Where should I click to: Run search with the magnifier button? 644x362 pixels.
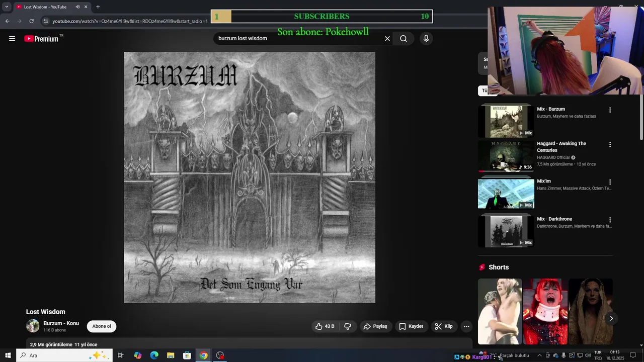(404, 39)
